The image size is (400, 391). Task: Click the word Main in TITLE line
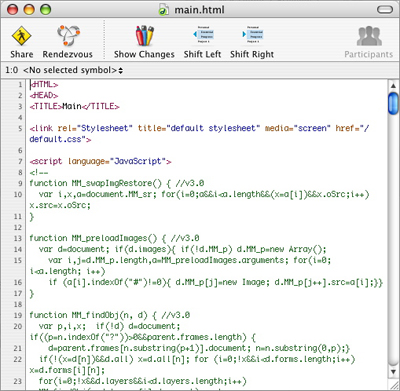(72, 107)
